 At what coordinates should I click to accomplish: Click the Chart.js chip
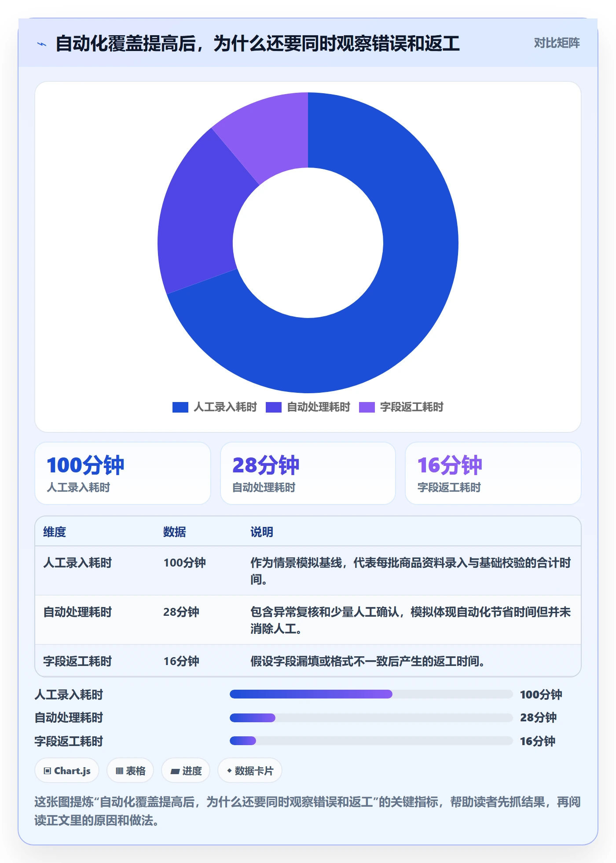click(67, 771)
